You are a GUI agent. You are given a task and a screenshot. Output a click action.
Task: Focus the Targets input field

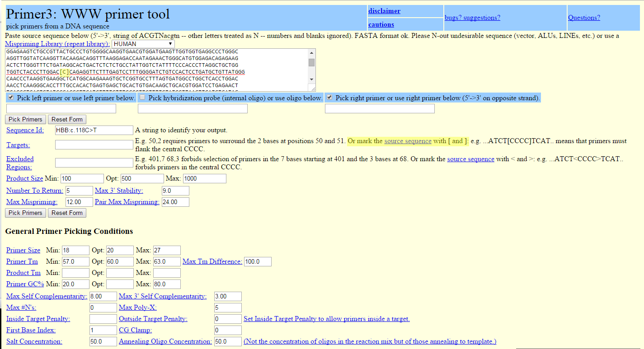94,144
